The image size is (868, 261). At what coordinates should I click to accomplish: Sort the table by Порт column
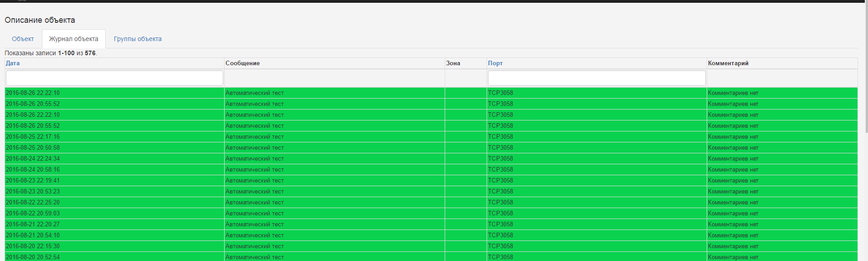[x=495, y=63]
